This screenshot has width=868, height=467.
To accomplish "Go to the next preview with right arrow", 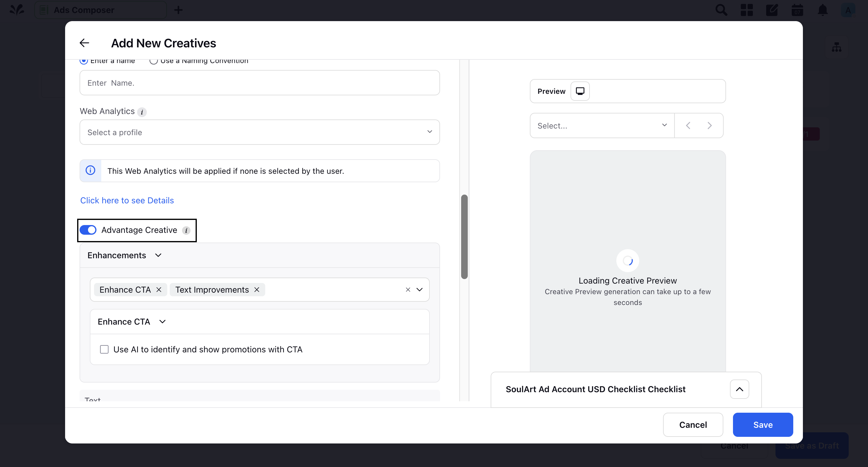I will tap(709, 125).
